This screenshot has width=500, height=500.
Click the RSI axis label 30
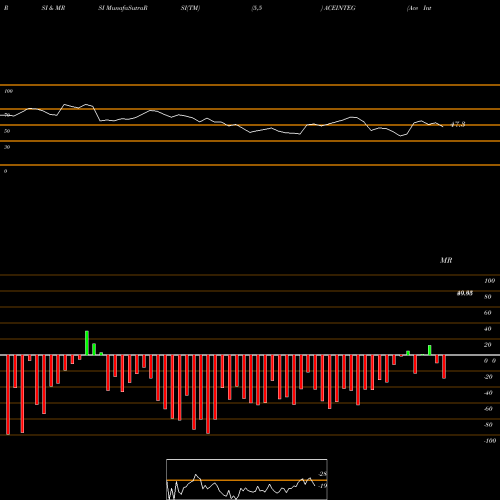coord(7,147)
